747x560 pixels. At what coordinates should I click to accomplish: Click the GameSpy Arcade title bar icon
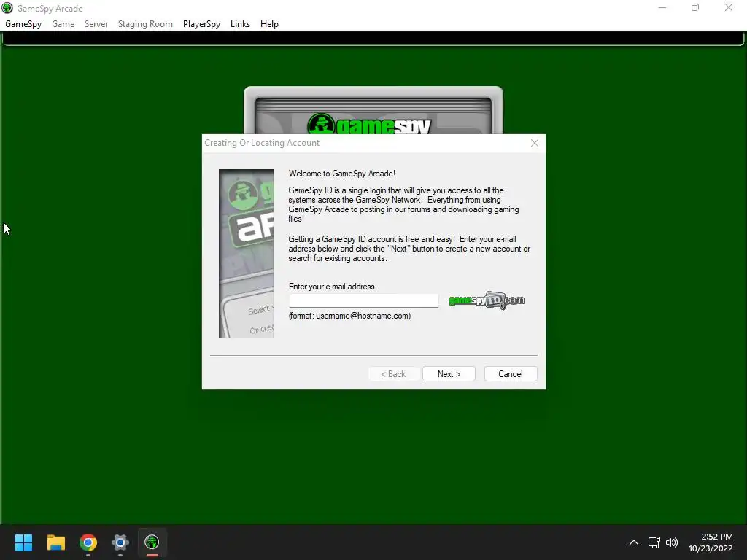tap(7, 8)
